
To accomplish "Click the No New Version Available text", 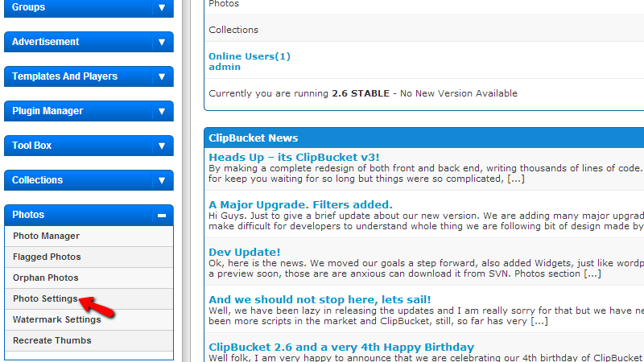I will [x=458, y=93].
